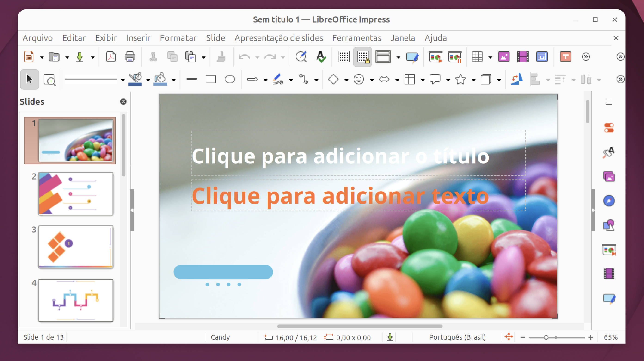Expand the symbol shapes smiley dropdown
The width and height of the screenshot is (644, 361).
tap(372, 80)
